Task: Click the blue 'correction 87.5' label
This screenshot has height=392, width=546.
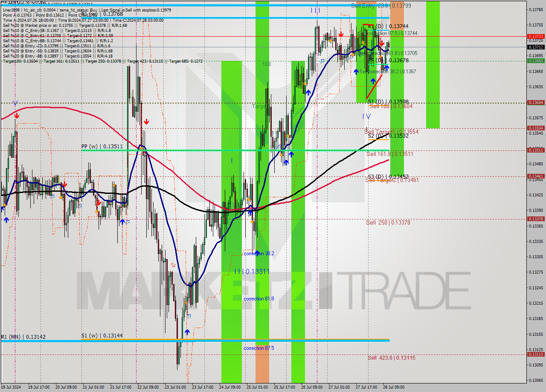Action: pos(258,349)
